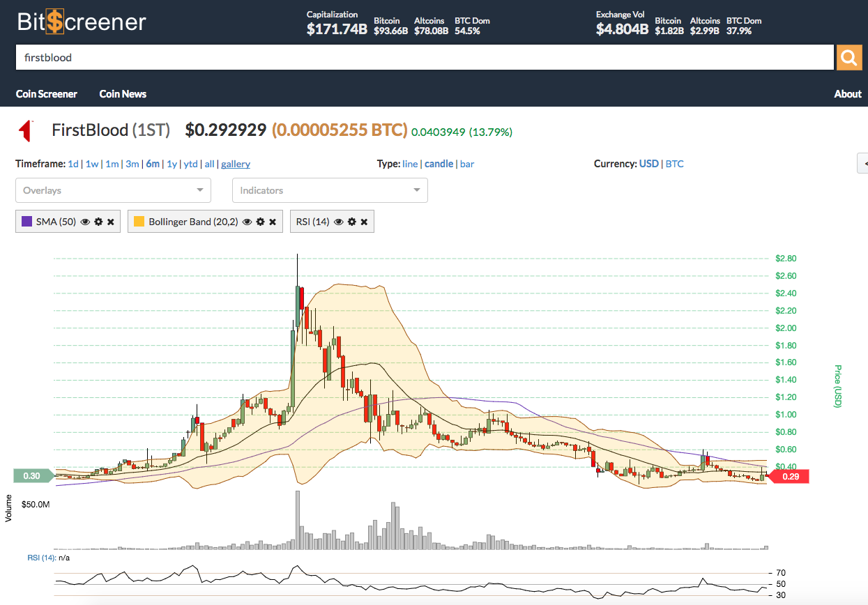The width and height of the screenshot is (868, 605).
Task: Click the FirstBlood (1ST) heading
Action: [x=111, y=130]
